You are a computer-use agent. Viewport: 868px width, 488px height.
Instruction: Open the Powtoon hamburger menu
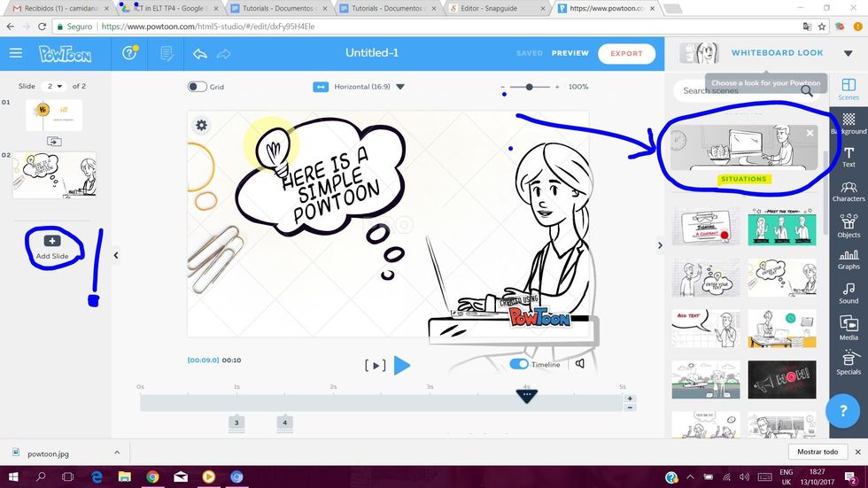click(16, 53)
